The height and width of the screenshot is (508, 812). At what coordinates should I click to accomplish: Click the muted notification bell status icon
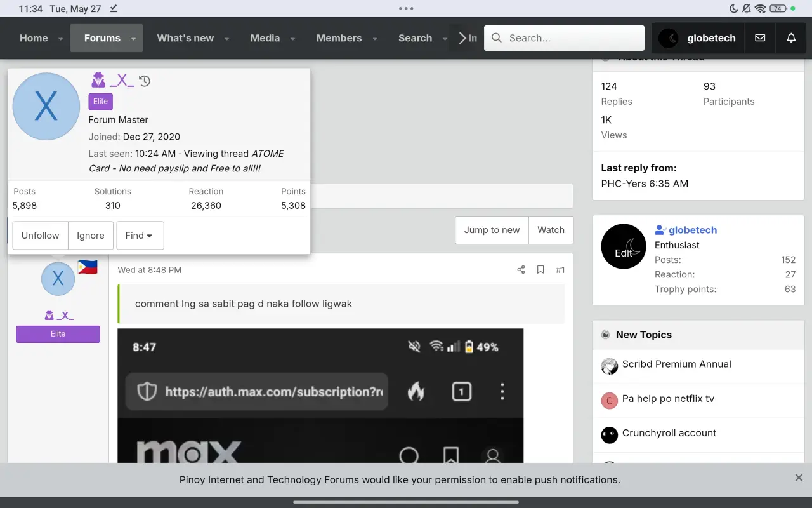coord(747,9)
